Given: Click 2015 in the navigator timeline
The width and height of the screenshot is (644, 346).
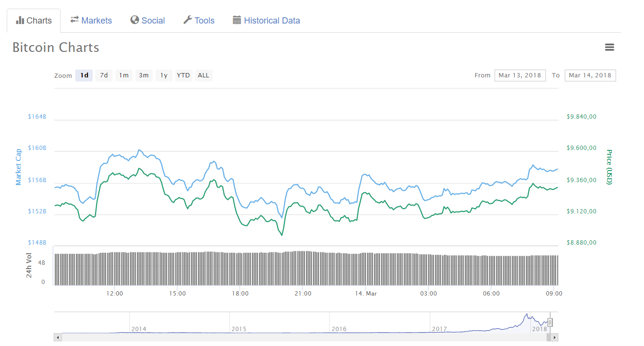Looking at the screenshot, I should click(239, 329).
